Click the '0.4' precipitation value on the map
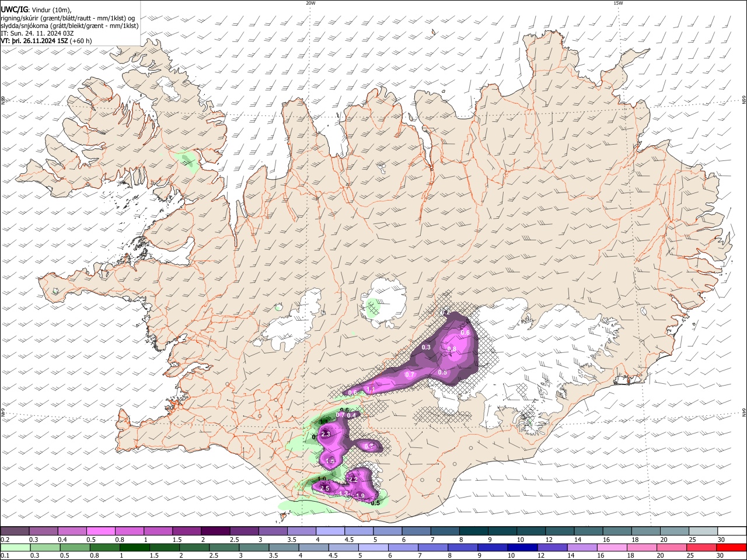Viewport: 747px width, 560px height. pos(351,415)
